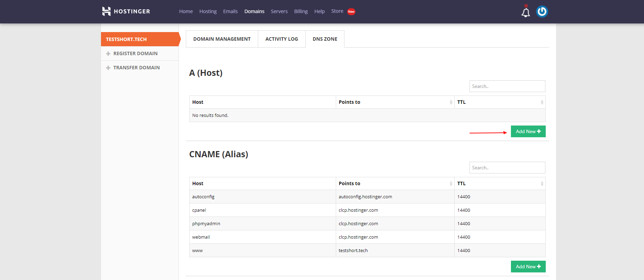Click the phpmyadmin host cell
Image resolution: width=644 pixels, height=280 pixels.
click(263, 223)
